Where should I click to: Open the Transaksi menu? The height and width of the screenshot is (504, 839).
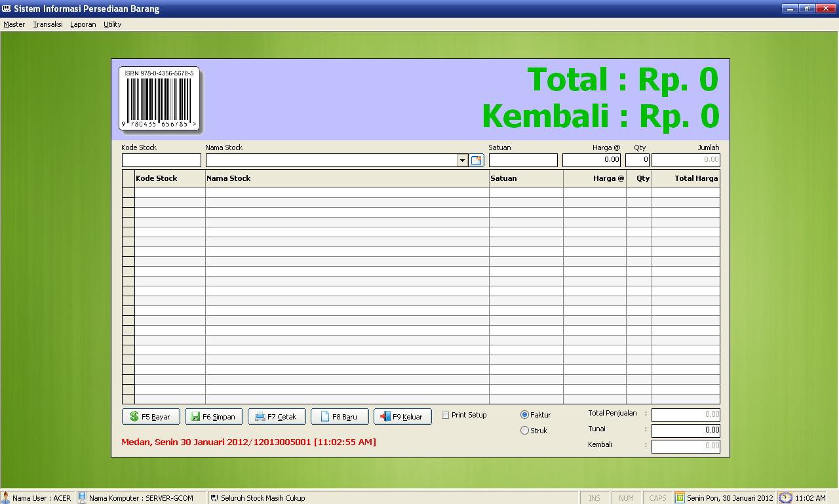coord(48,24)
